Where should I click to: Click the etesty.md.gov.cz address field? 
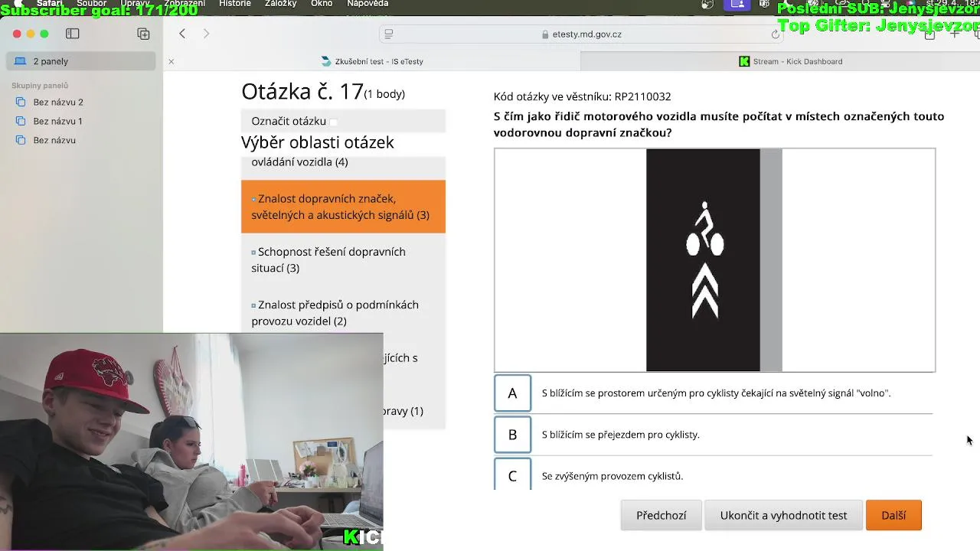pos(581,34)
